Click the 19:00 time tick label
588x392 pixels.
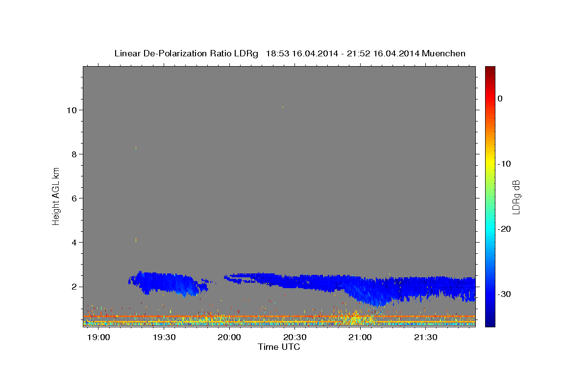(x=98, y=338)
